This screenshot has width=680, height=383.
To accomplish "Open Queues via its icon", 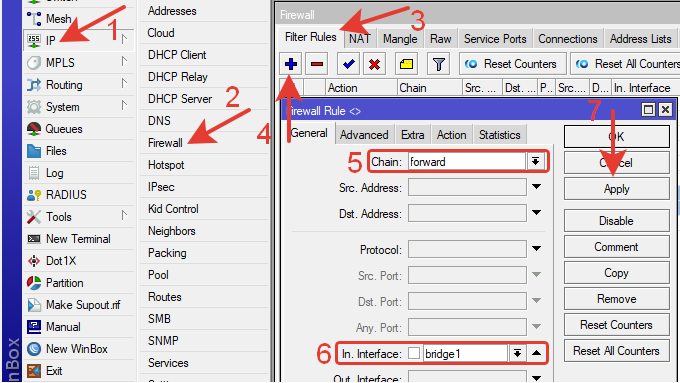I will 34,129.
